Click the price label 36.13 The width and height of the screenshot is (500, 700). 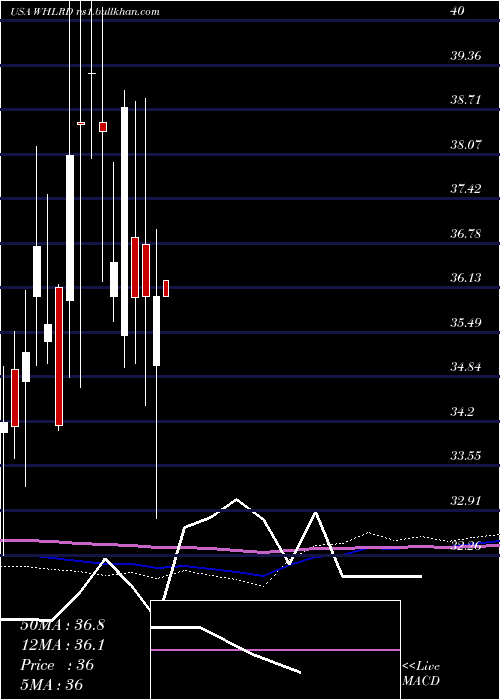466,278
